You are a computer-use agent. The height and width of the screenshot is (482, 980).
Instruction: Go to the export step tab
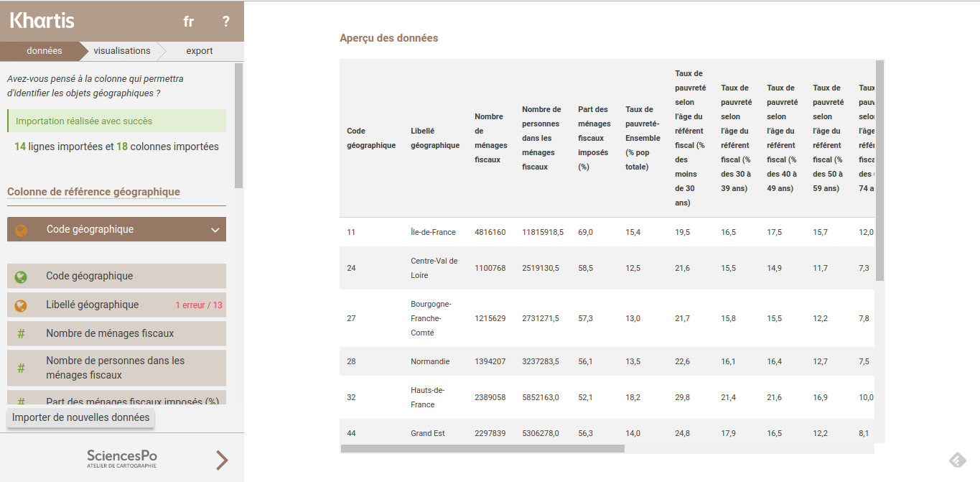coord(200,51)
